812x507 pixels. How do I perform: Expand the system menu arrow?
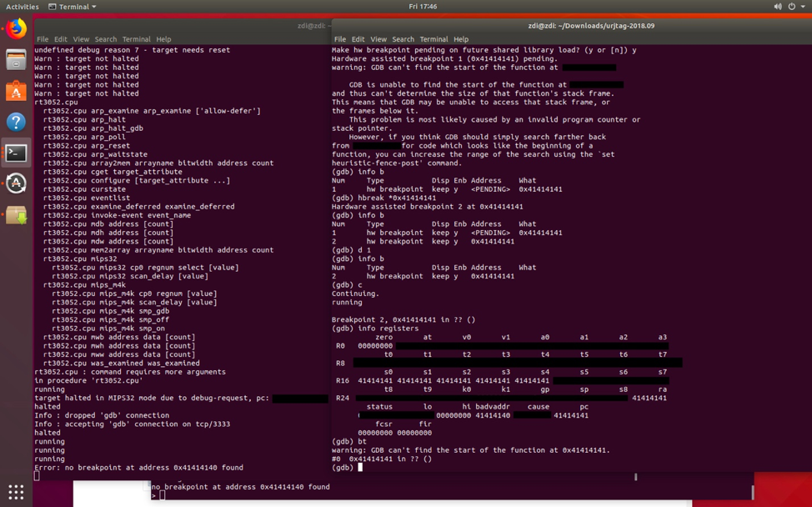[x=803, y=7]
